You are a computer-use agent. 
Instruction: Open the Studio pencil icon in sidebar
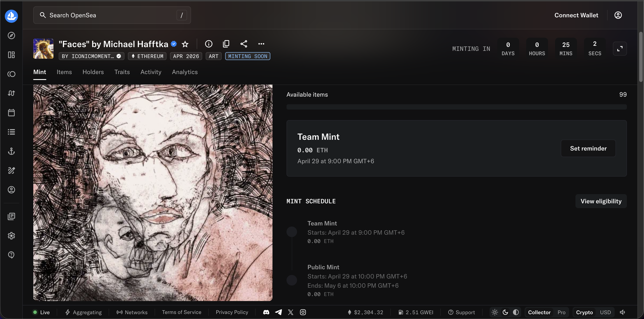[11, 170]
